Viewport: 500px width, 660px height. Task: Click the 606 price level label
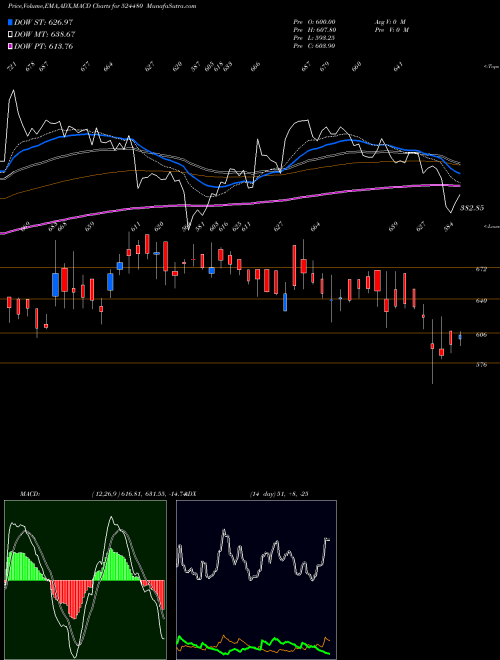[481, 335]
